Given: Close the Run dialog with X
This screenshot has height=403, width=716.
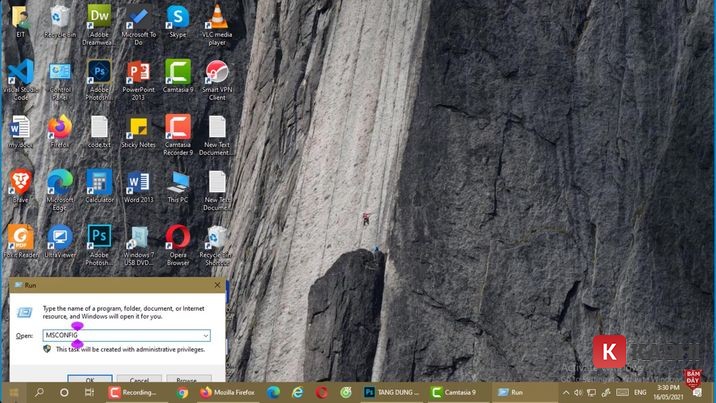Looking at the screenshot, I should pyautogui.click(x=217, y=285).
